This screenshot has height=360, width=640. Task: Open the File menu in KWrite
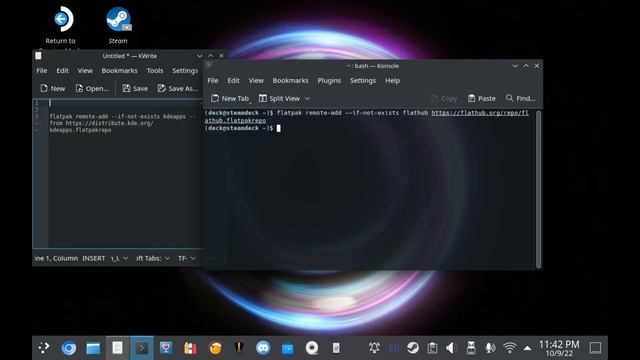coord(42,71)
